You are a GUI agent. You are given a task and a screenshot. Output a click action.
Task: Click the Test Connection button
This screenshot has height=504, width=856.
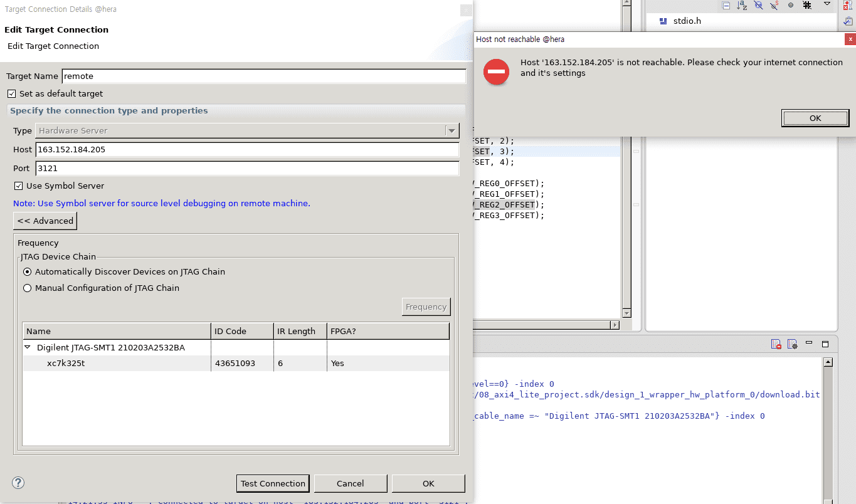click(273, 483)
